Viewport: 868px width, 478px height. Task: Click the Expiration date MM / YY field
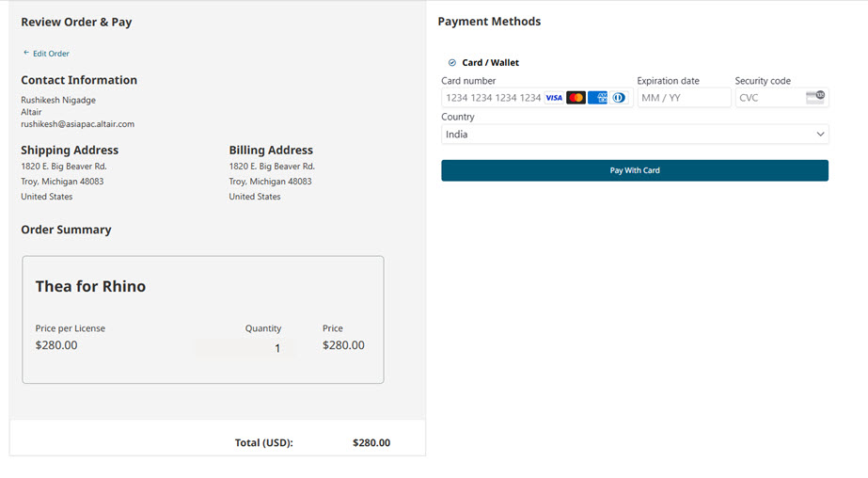(x=685, y=98)
